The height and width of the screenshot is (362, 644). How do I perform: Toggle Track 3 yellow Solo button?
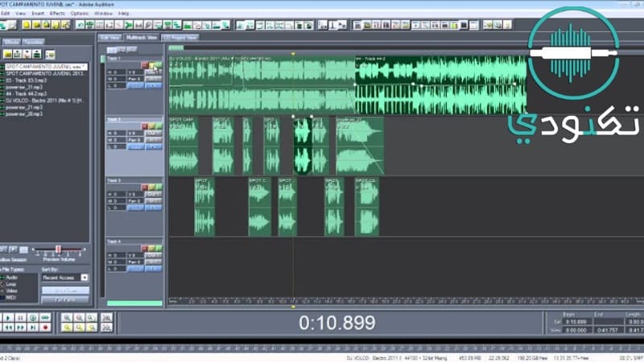coord(151,187)
